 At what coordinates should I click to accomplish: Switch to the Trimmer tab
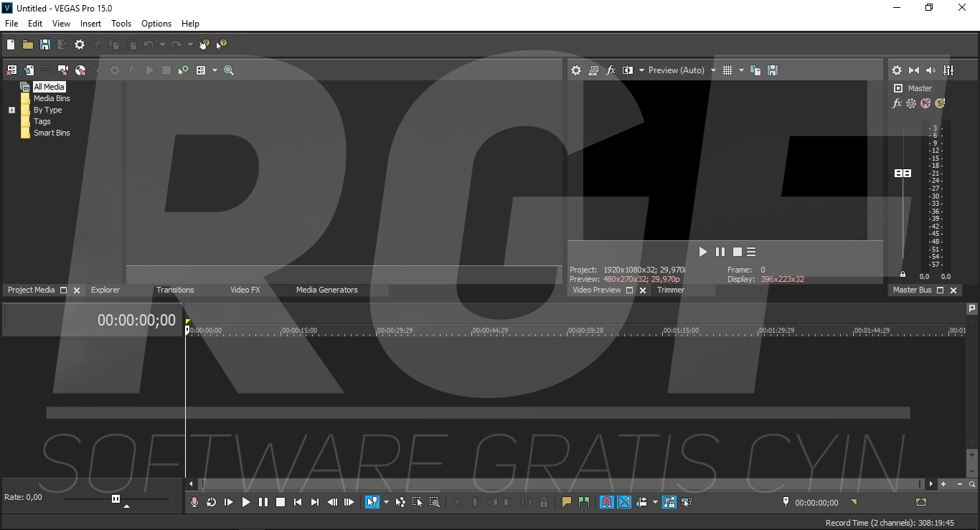pyautogui.click(x=671, y=290)
